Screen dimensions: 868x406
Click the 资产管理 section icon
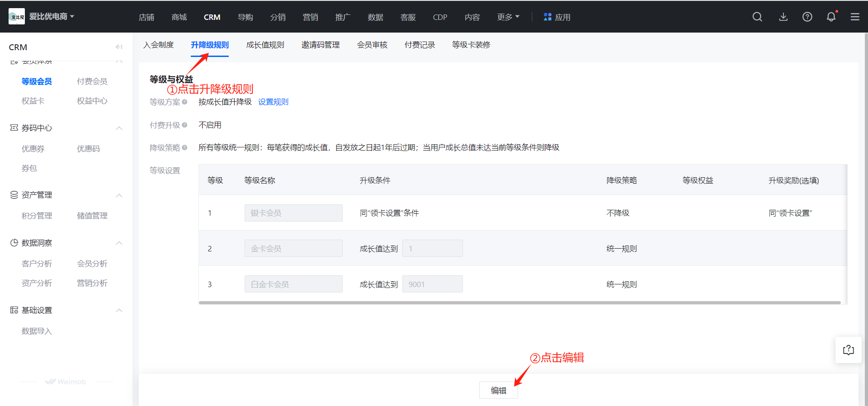click(x=14, y=195)
